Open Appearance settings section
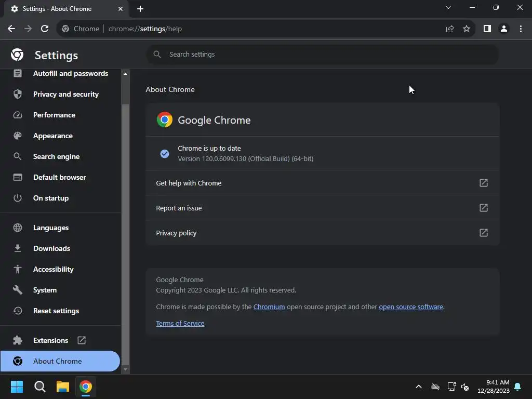 [x=60, y=136]
